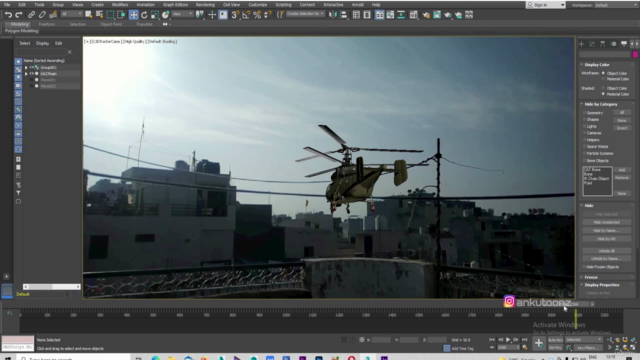Select Shaded Object Color radio
Image resolution: width=640 pixels, height=360 pixels.
(603, 88)
